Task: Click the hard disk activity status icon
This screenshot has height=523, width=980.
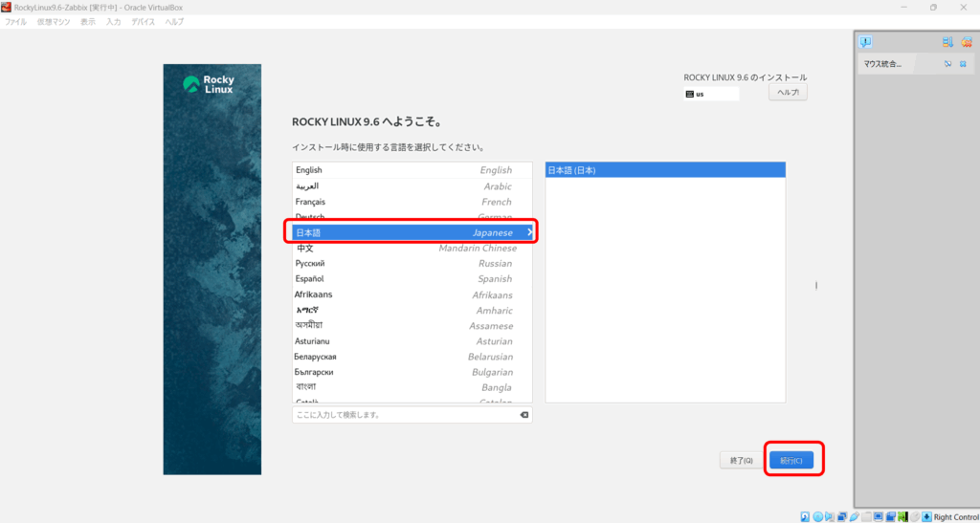Action: (805, 516)
